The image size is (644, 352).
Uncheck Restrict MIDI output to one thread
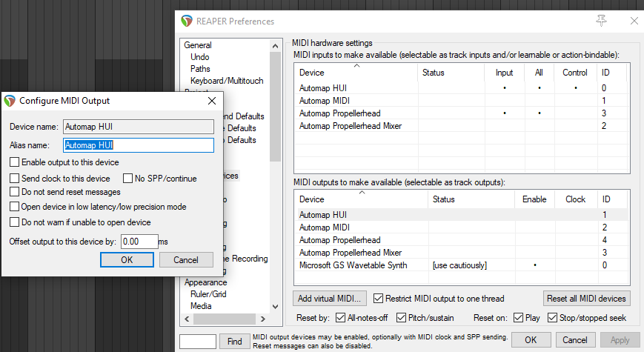pyautogui.click(x=378, y=299)
